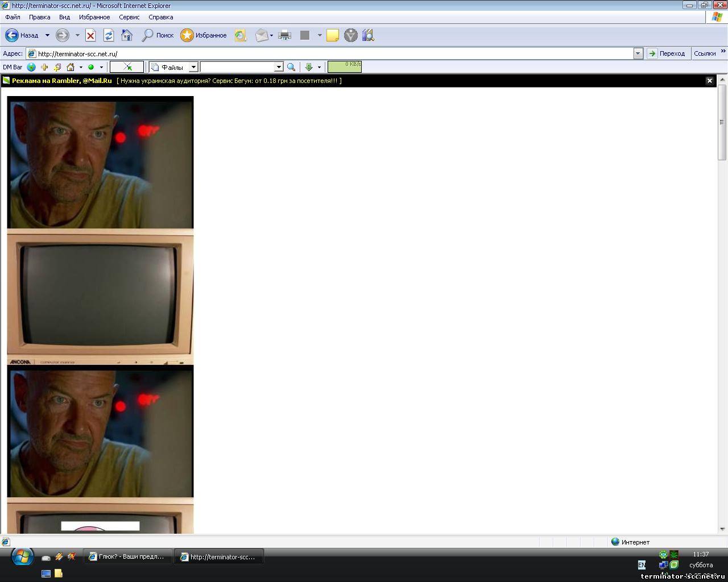Expand the Mail button dropdown arrow
Screen dimensions: 728x582
pos(271,35)
